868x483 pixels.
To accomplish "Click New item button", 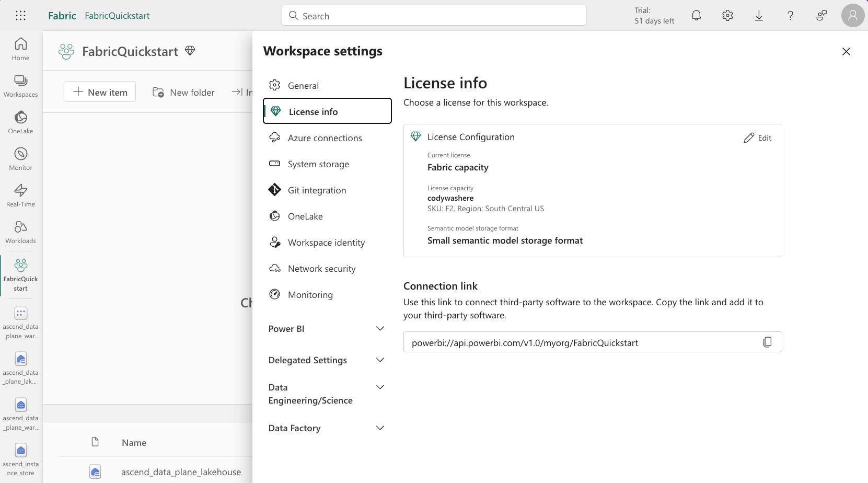I will pyautogui.click(x=100, y=91).
